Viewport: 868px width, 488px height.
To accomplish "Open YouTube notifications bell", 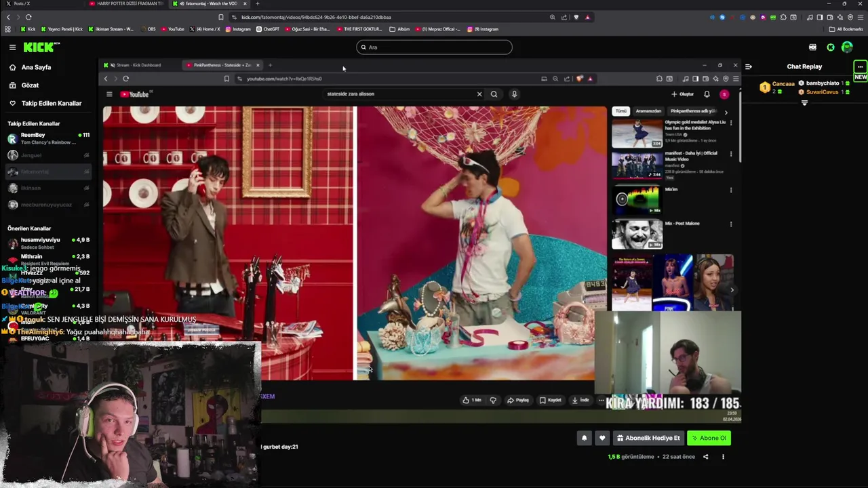I will click(x=707, y=94).
